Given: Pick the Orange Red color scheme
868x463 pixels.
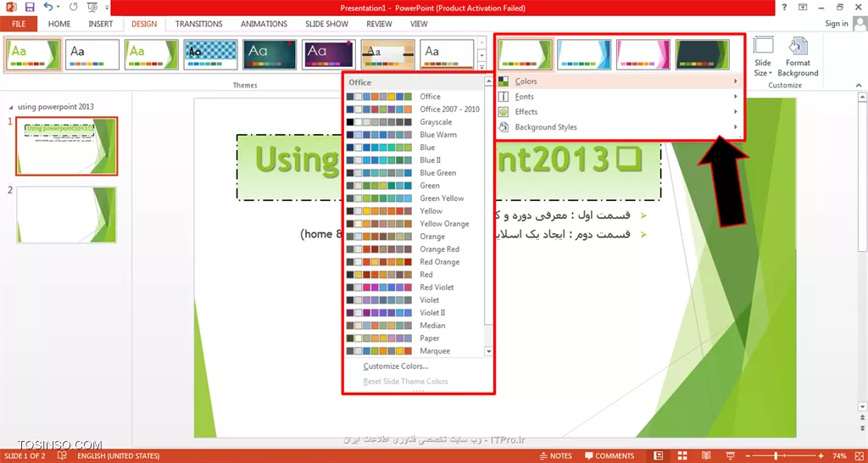Looking at the screenshot, I should coord(414,249).
